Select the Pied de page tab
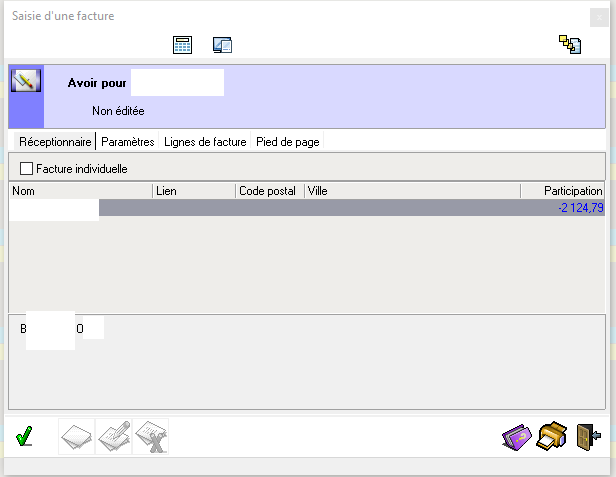616x477 pixels. point(287,142)
